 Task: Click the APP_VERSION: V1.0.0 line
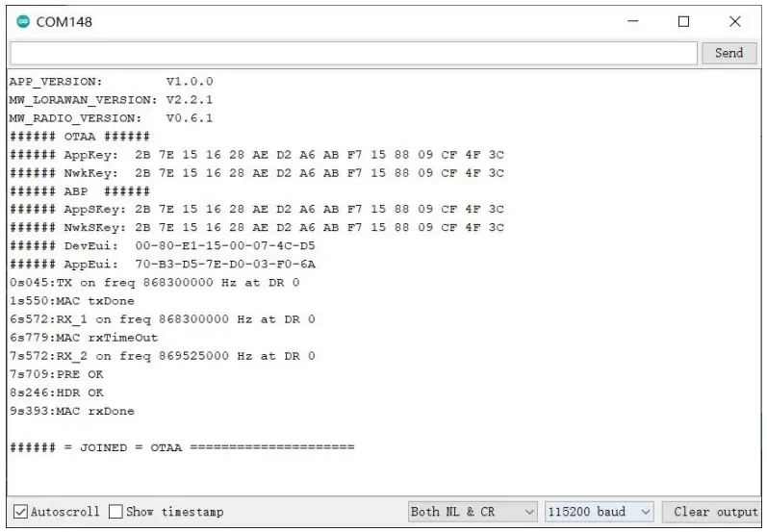pos(111,81)
